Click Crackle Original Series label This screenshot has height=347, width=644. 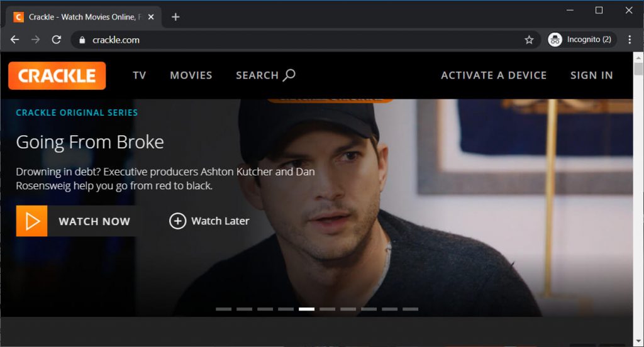[x=77, y=113]
